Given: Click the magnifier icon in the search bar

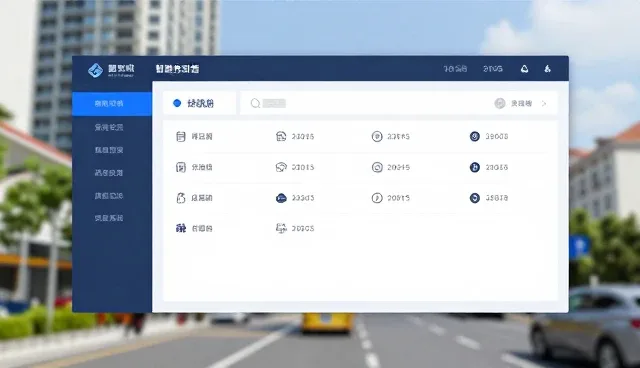Looking at the screenshot, I should [x=256, y=103].
